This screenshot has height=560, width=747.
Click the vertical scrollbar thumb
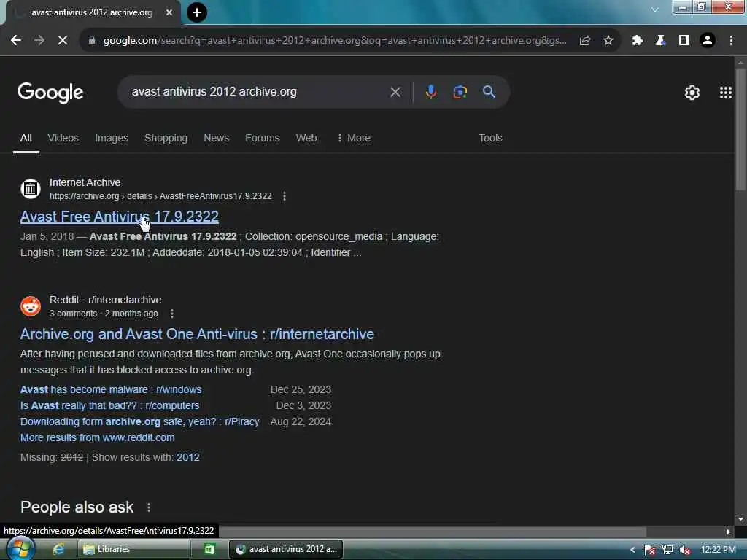pyautogui.click(x=740, y=130)
